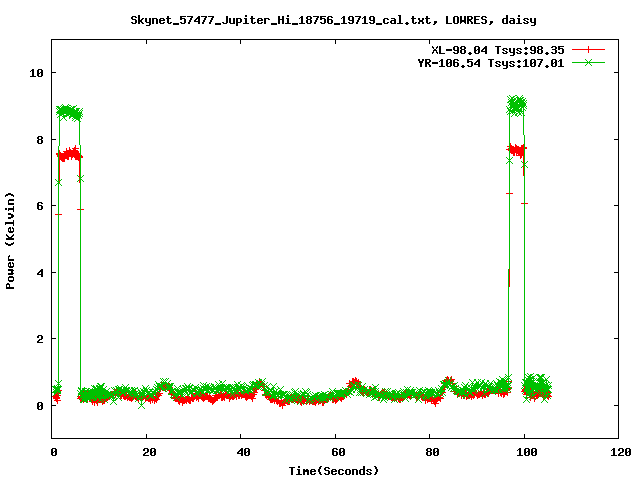640x480 pixels.
Task: Click the first red calibration plateau near 7.5 K
Action: coord(70,155)
